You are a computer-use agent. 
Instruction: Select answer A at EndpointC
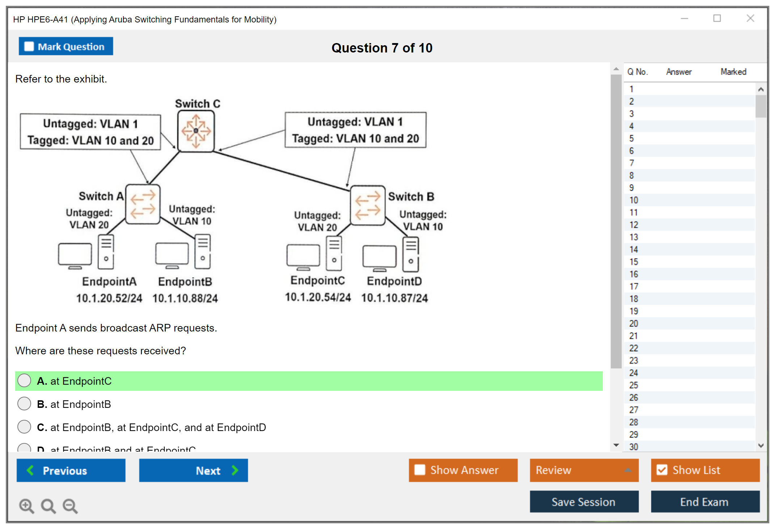coord(24,381)
